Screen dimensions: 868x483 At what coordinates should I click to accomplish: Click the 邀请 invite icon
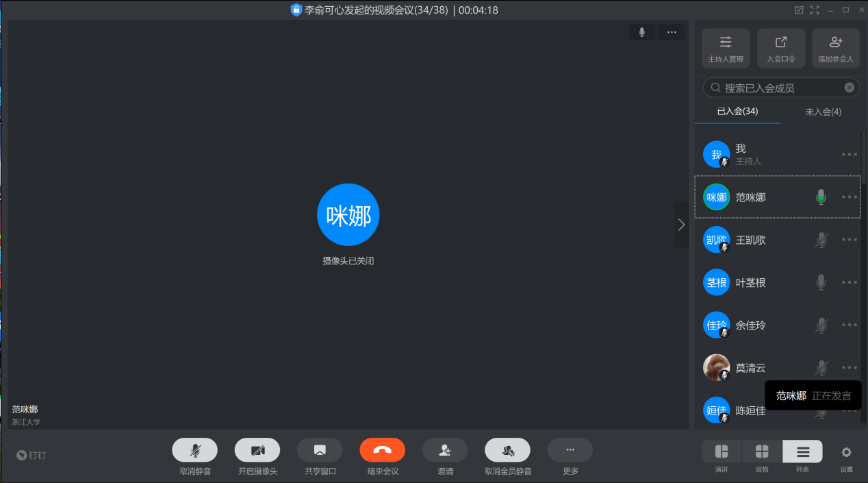(445, 450)
